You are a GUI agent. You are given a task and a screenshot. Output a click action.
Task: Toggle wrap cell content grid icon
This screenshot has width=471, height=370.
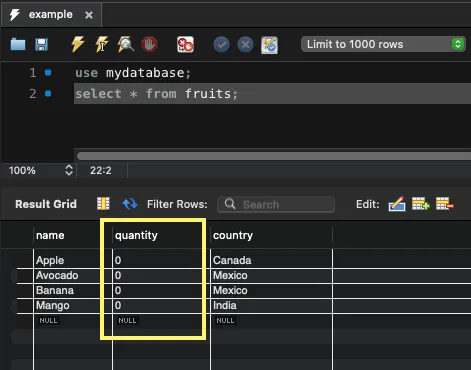pos(103,204)
